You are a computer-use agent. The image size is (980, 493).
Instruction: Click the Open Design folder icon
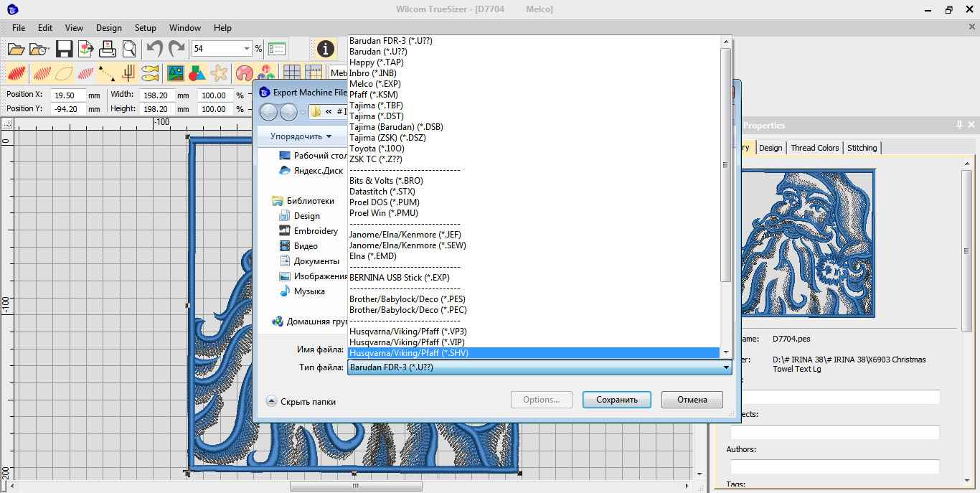pyautogui.click(x=16, y=49)
